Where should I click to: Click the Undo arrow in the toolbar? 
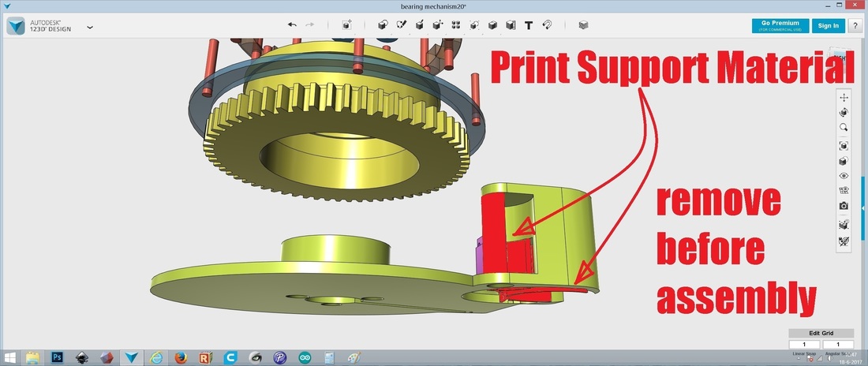pos(292,25)
